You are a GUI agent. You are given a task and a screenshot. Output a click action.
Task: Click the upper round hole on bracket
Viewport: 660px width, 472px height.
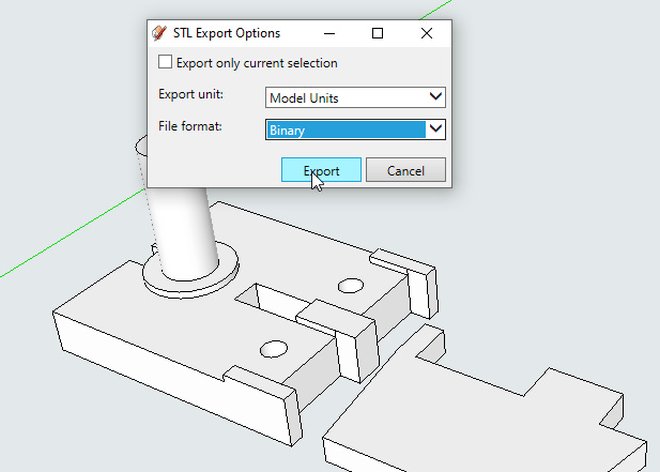350,286
